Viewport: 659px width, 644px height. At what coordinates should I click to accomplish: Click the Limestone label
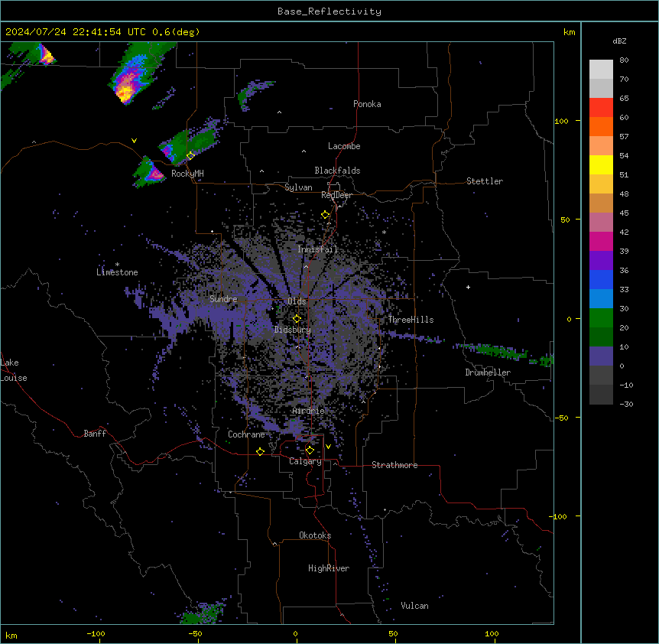(x=117, y=272)
